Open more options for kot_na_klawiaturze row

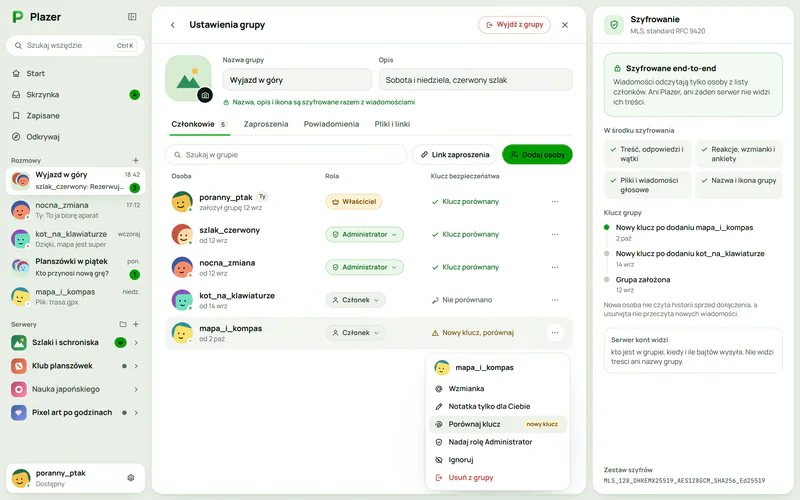click(x=555, y=300)
